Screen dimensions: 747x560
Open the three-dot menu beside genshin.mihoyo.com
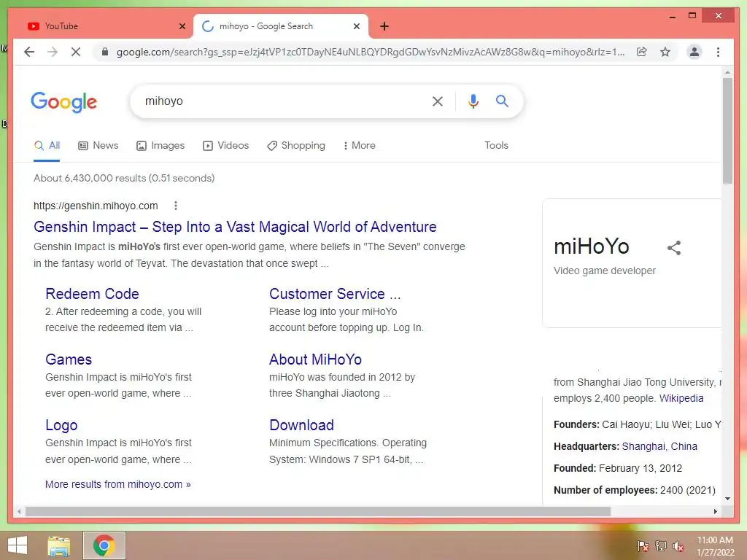coord(175,206)
